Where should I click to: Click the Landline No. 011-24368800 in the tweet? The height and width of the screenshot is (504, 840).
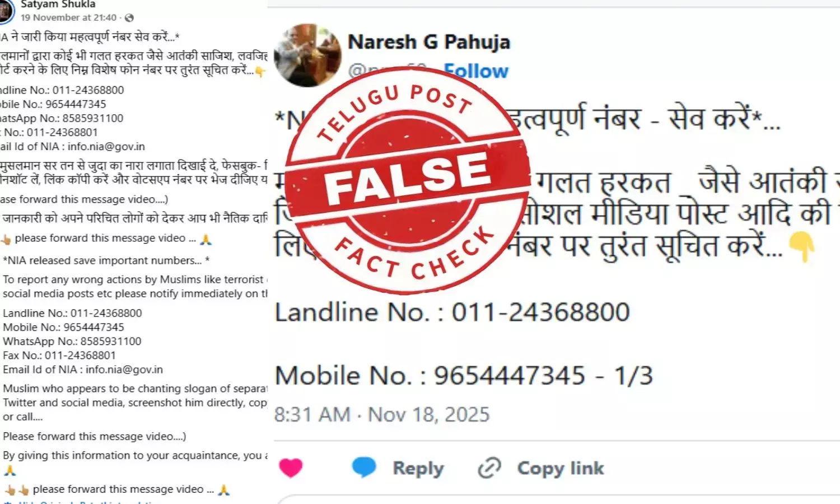click(x=452, y=312)
